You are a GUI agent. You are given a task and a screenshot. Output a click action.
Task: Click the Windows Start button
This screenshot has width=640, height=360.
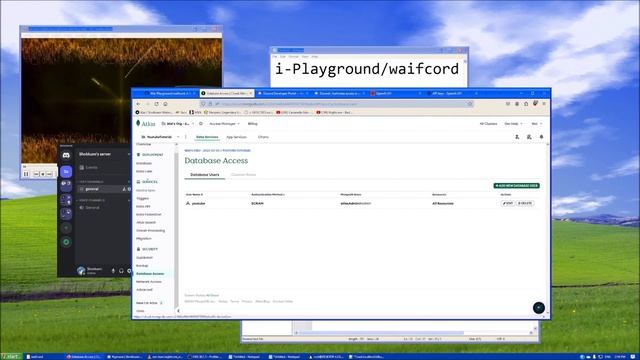click(11, 357)
